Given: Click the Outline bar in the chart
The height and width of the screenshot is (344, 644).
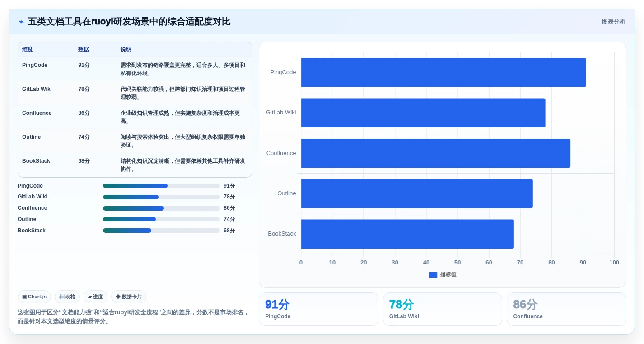Looking at the screenshot, I should coord(417,193).
